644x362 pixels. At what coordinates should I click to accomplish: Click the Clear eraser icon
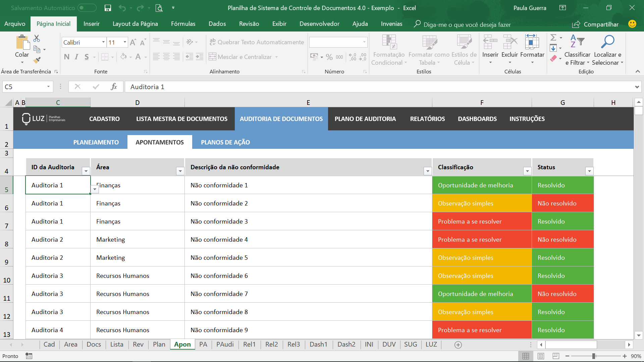pos(553,58)
